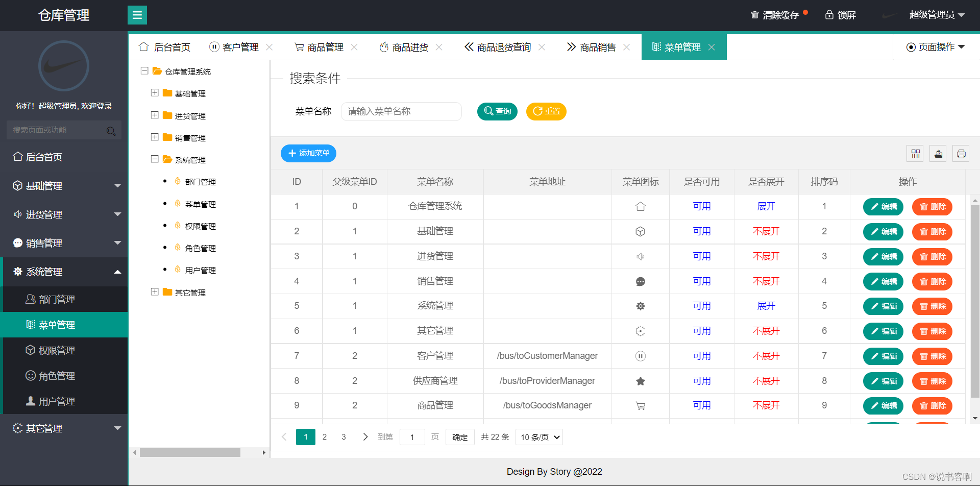
Task: Expand 其它管理 in the left sidebar
Action: (x=64, y=428)
